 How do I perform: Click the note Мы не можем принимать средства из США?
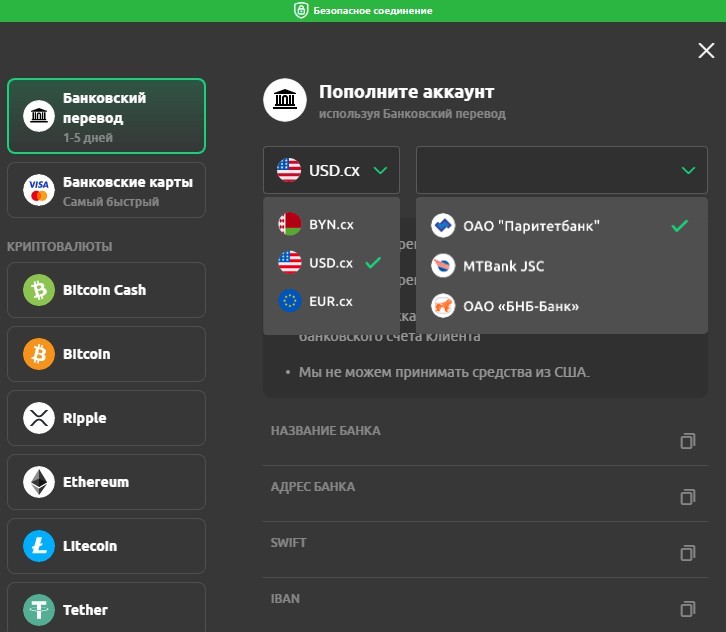[444, 372]
